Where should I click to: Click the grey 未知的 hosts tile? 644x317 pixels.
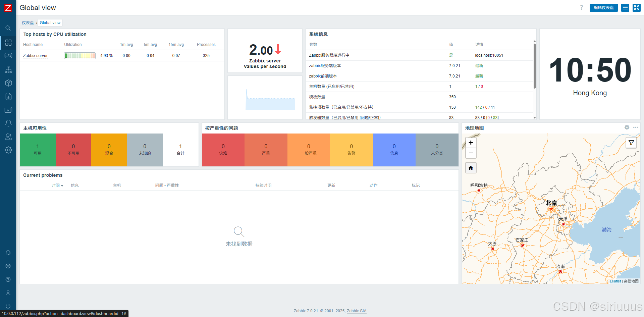coord(145,150)
